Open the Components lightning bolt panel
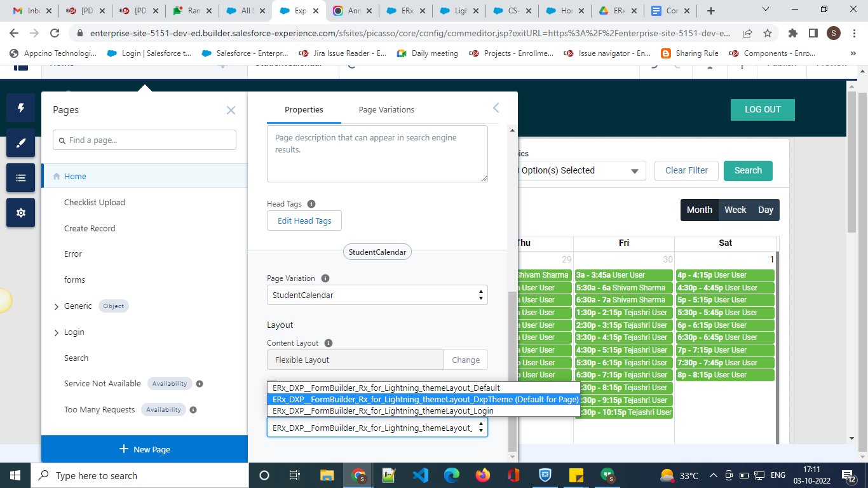This screenshot has width=868, height=488. (20, 108)
